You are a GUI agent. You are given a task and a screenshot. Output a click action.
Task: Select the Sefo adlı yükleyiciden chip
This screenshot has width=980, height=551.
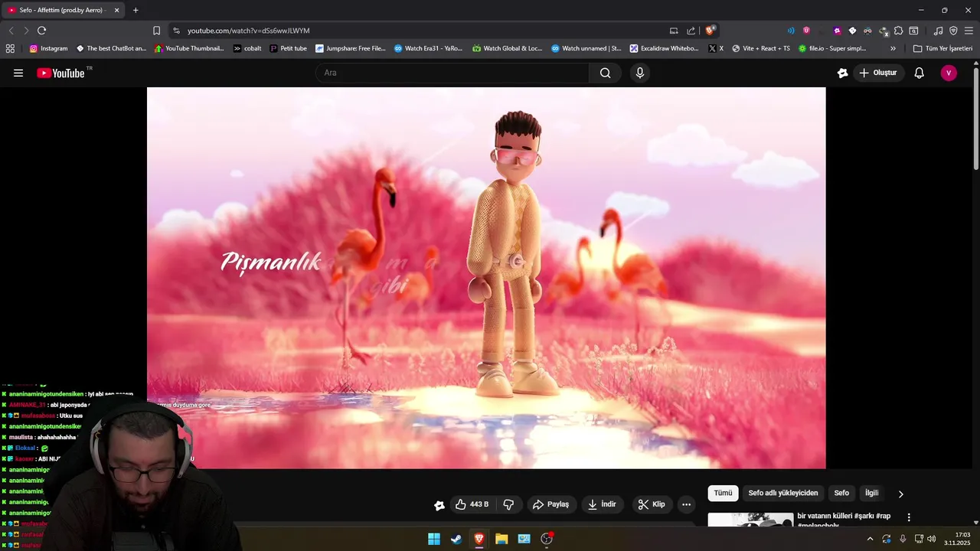pos(783,494)
